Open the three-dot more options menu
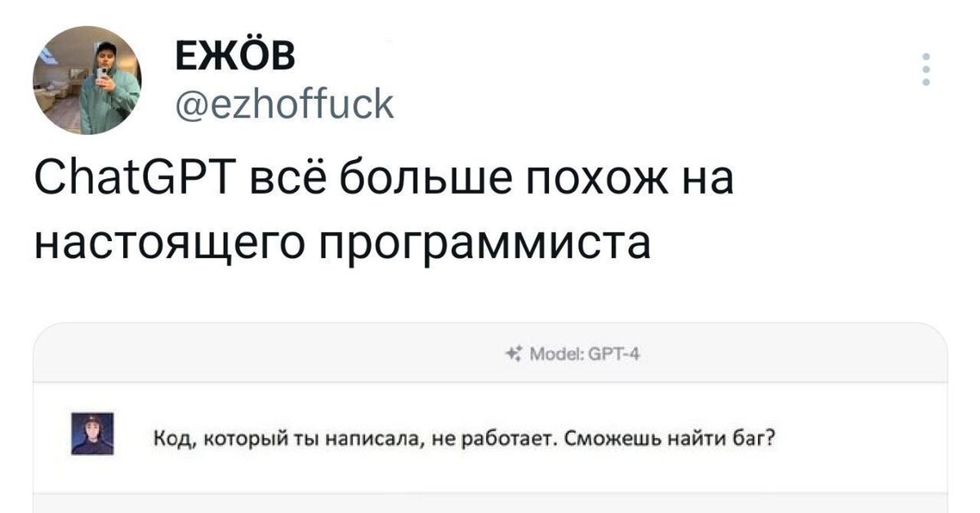This screenshot has width=980, height=513. click(925, 70)
